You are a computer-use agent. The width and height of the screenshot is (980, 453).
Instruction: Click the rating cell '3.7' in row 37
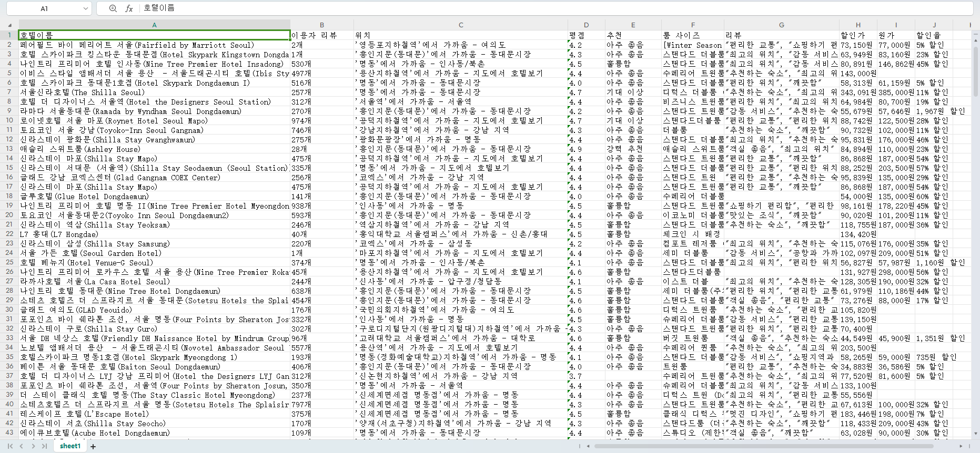click(587, 376)
